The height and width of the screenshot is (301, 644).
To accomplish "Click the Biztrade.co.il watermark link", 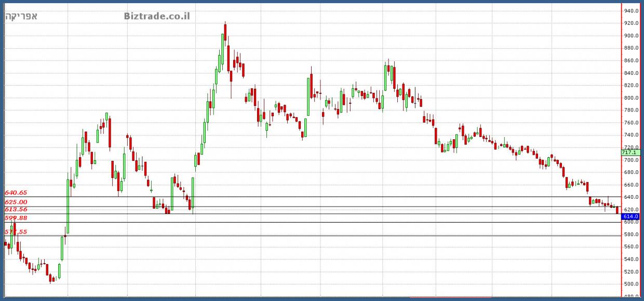I will pyautogui.click(x=157, y=16).
